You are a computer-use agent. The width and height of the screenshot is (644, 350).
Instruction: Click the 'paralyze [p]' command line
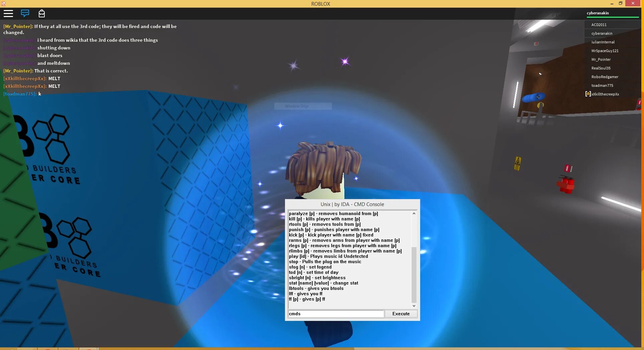tap(333, 213)
